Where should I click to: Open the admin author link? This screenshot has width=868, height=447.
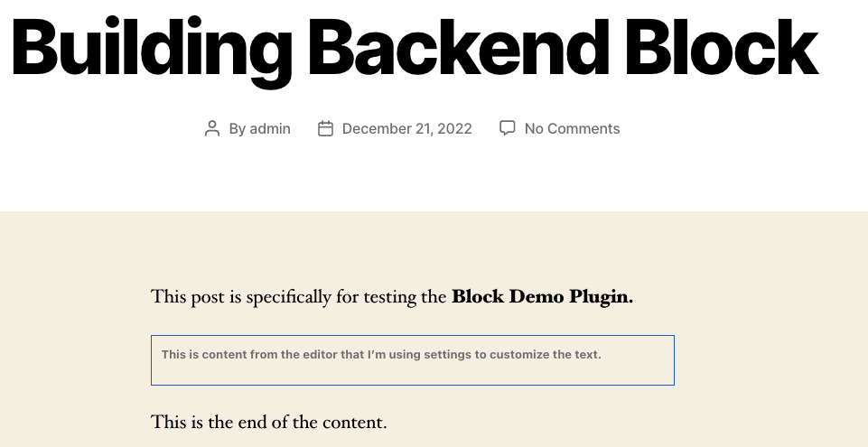click(x=270, y=128)
